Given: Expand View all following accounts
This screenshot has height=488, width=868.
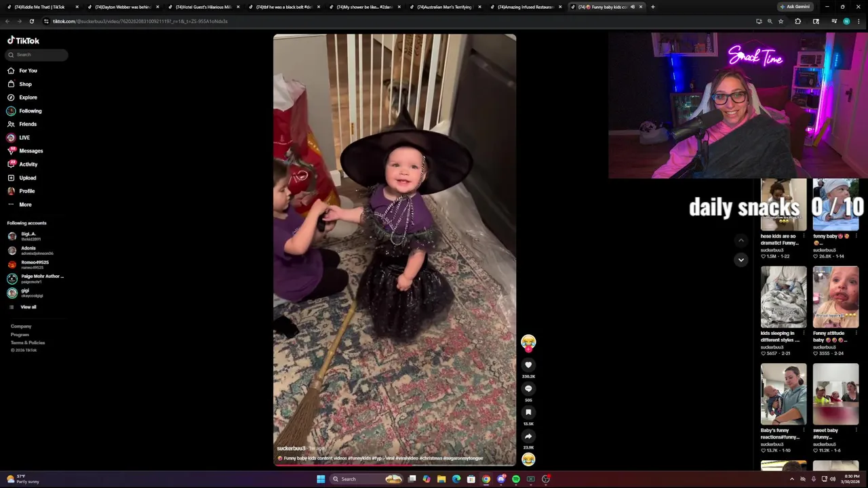Looking at the screenshot, I should click(22, 307).
